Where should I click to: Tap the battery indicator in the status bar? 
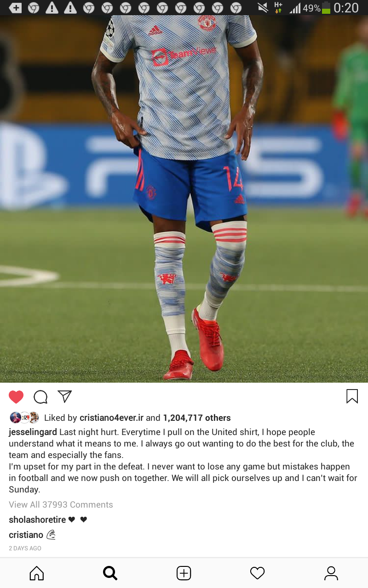(326, 8)
